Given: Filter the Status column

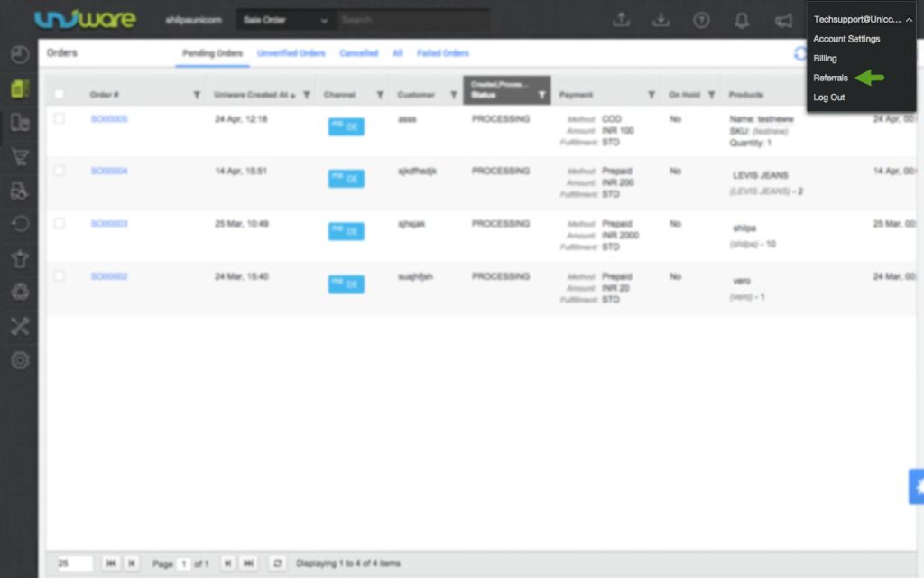Looking at the screenshot, I should click(541, 95).
